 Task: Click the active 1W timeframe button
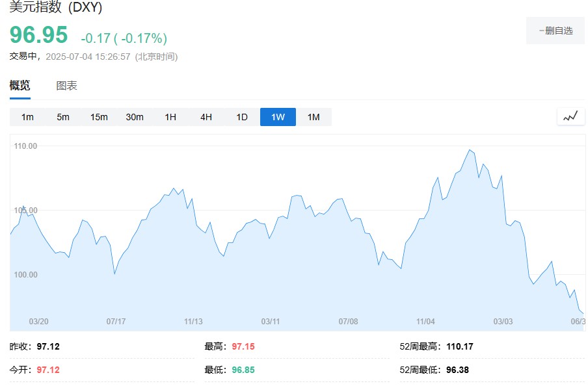(278, 117)
